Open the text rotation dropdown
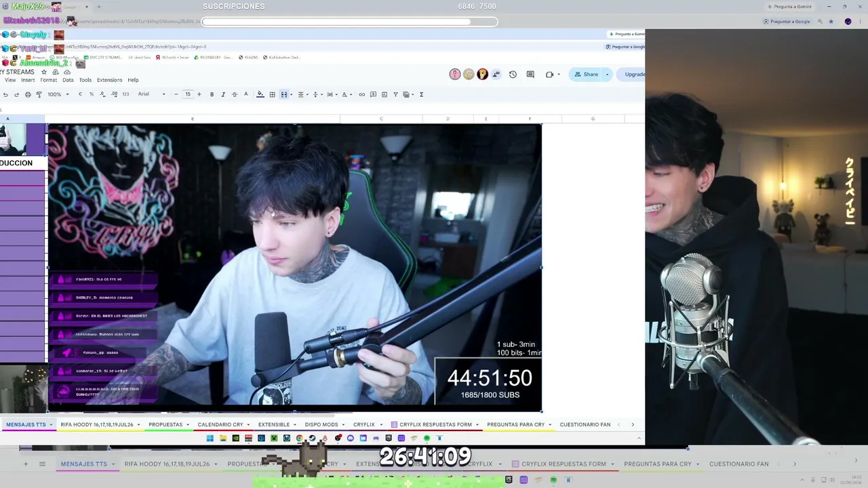This screenshot has width=868, height=488. 346,94
